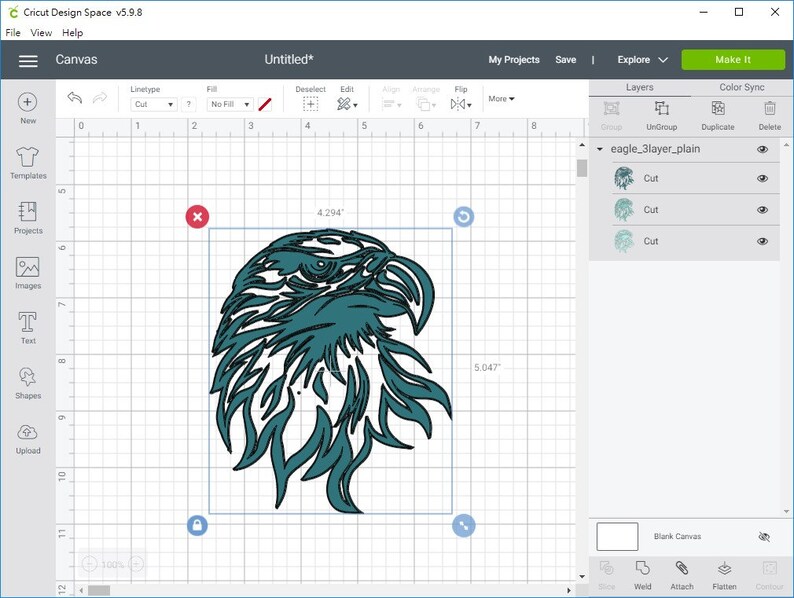Viewport: 794px width, 598px height.
Task: Toggle visibility of first Cut layer
Action: pos(762,179)
